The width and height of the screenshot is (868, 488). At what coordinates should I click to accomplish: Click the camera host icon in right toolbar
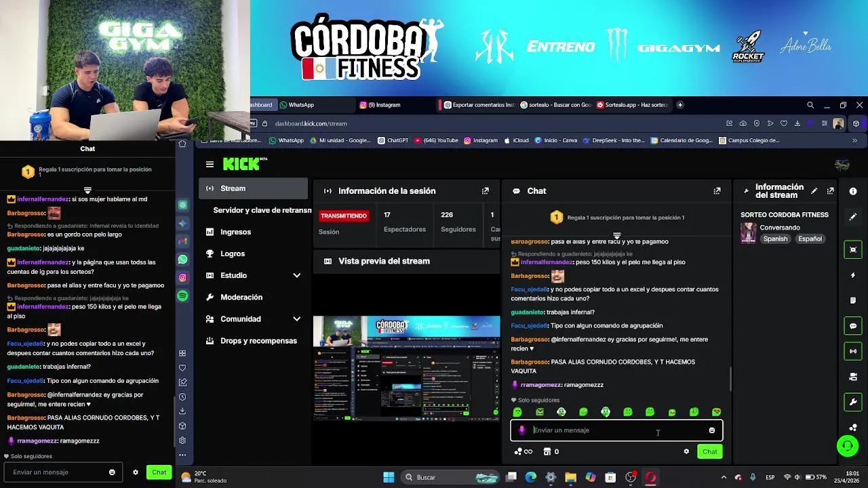click(x=853, y=377)
